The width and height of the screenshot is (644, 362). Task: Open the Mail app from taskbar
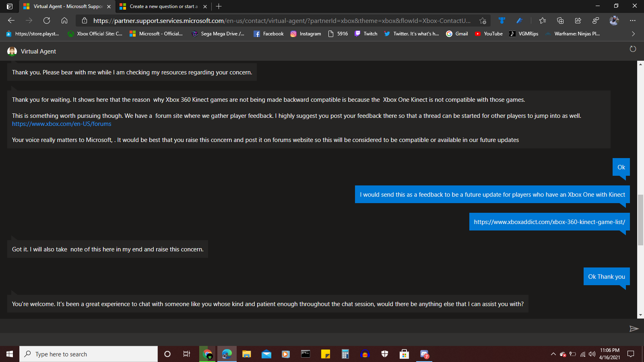(x=266, y=354)
